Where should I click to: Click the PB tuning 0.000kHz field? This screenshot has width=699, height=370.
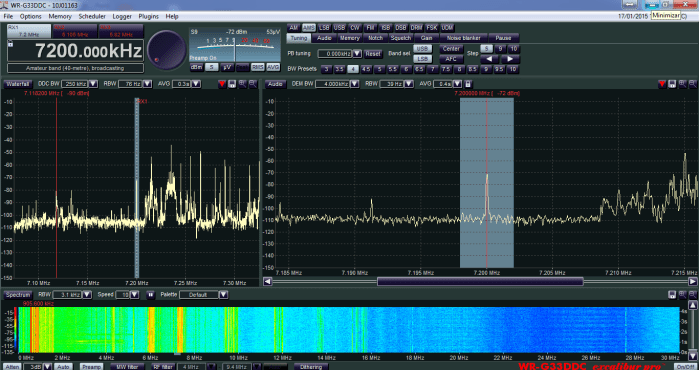pyautogui.click(x=335, y=53)
